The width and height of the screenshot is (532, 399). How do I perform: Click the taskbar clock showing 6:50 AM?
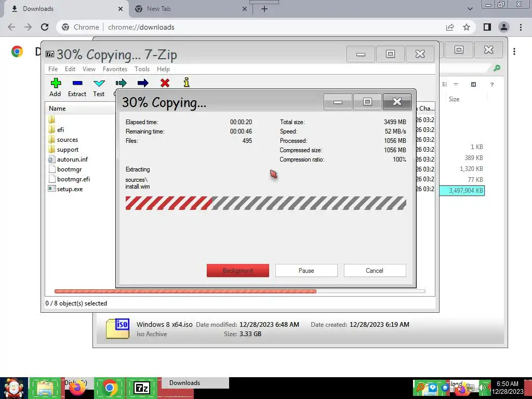pyautogui.click(x=508, y=388)
